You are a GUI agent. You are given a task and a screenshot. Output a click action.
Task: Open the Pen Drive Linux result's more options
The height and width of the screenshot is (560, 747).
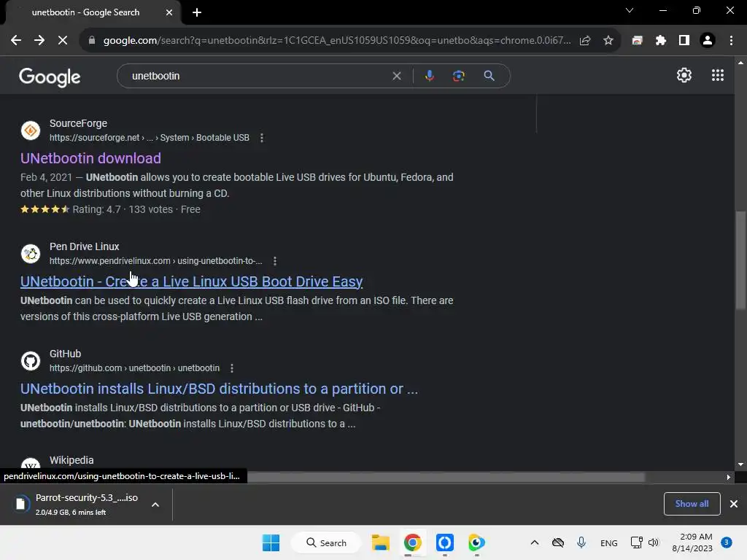coord(275,261)
